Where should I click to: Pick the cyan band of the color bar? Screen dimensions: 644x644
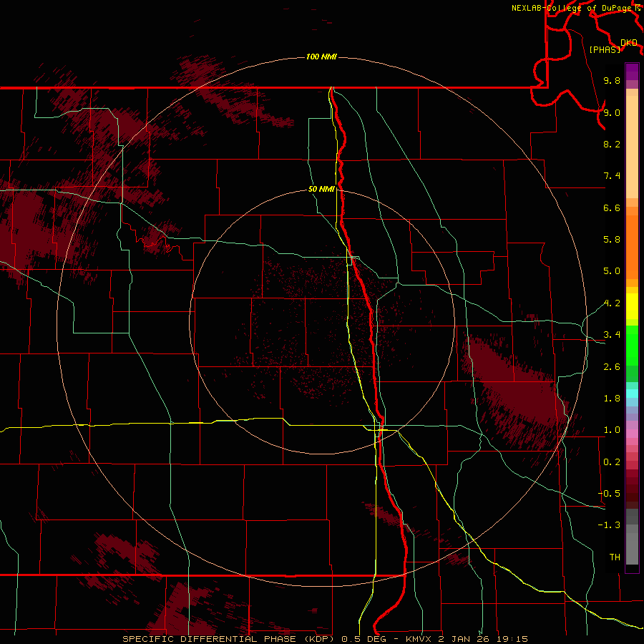point(632,394)
